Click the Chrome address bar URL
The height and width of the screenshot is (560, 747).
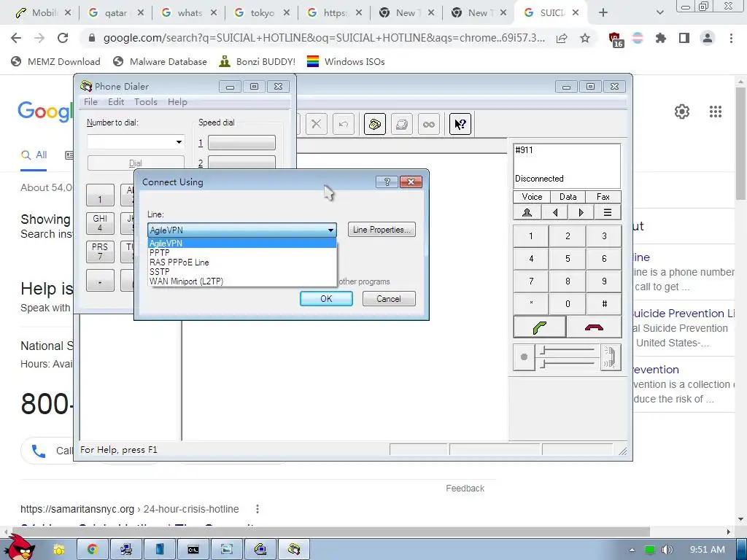coord(324,38)
